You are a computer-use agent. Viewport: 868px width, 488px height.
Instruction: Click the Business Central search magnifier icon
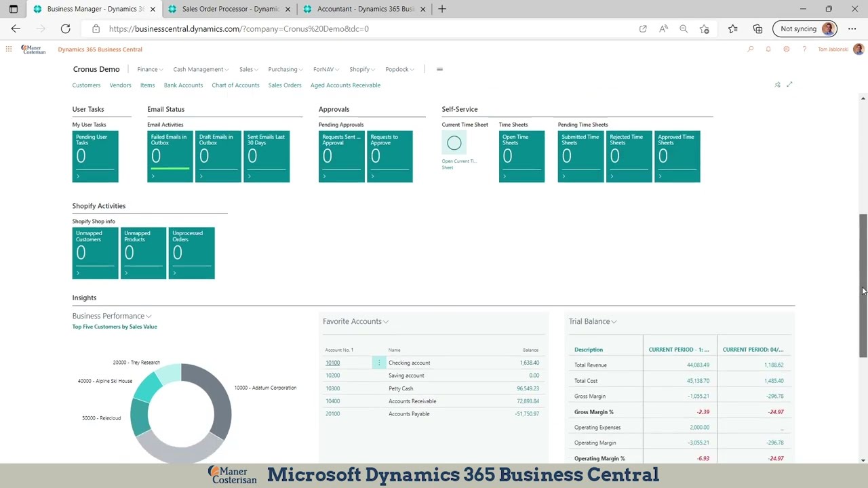750,49
